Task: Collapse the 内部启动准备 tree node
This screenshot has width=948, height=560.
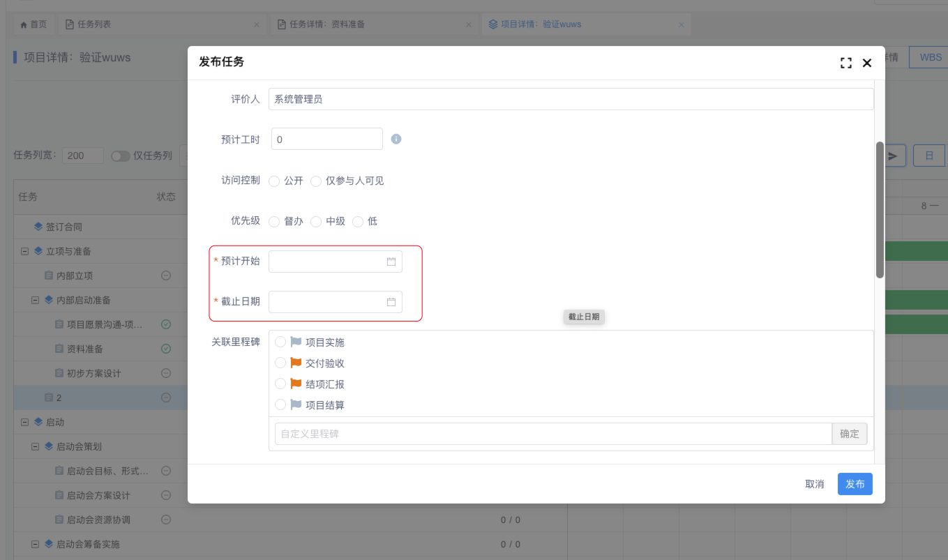Action: click(x=35, y=300)
